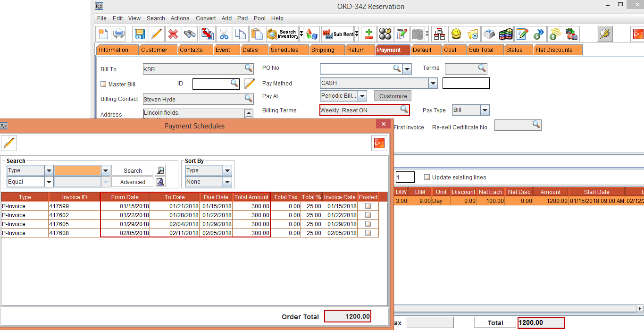Enable the Master Bill checkbox
Screen dimensions: 644x330
tap(104, 85)
